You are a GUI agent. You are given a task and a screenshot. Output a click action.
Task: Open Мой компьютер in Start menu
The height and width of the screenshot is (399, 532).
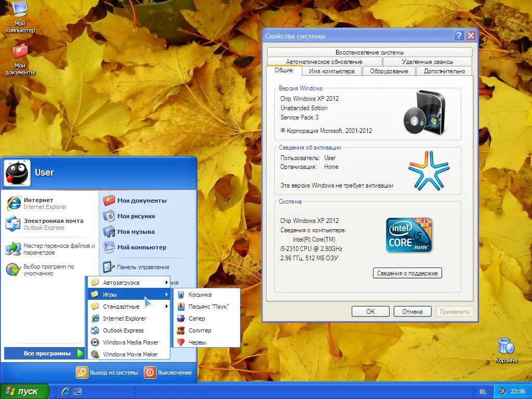click(x=135, y=247)
